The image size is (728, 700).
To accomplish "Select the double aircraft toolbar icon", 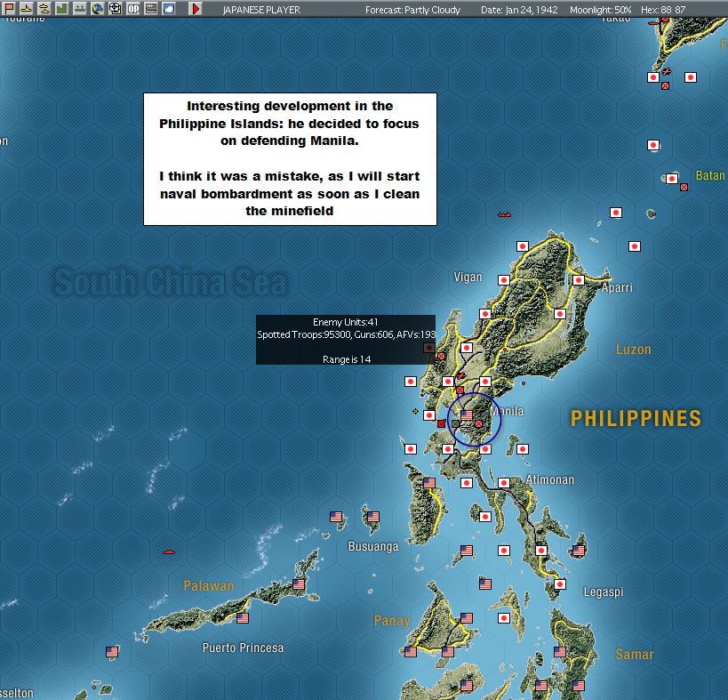I will (44, 8).
